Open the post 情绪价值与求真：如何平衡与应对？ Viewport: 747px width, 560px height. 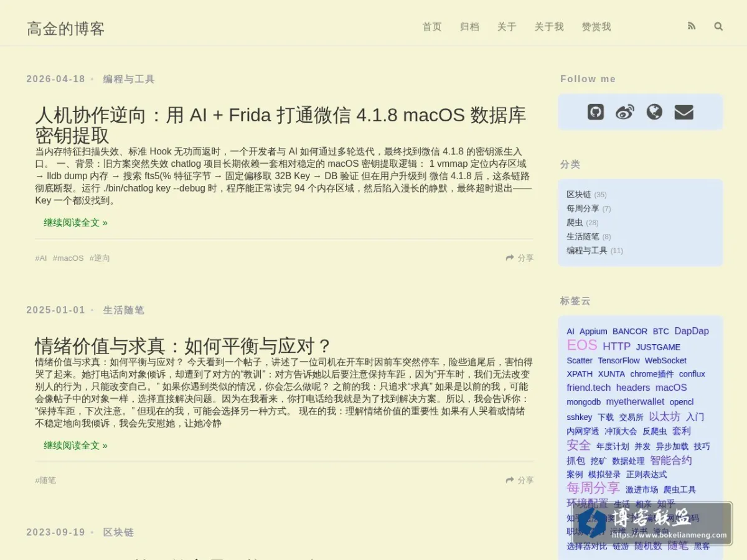point(183,346)
